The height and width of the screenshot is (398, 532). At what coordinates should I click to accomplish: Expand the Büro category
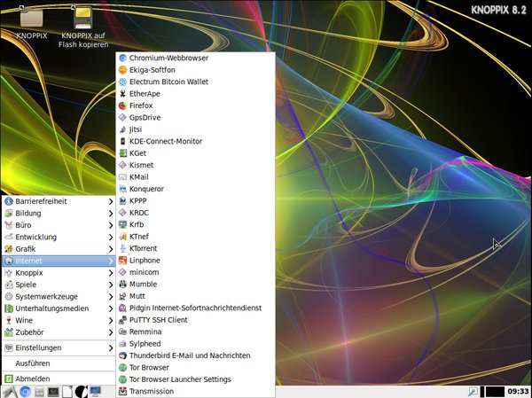pos(59,225)
